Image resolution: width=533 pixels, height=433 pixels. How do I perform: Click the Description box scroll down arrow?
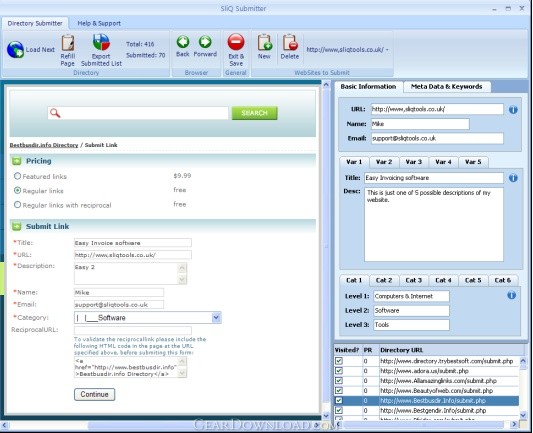click(x=182, y=280)
